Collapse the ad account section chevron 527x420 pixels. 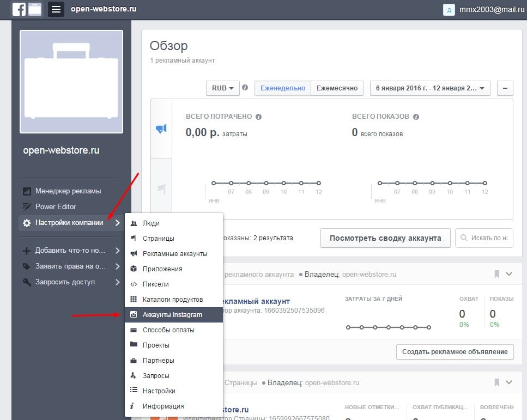(x=509, y=274)
